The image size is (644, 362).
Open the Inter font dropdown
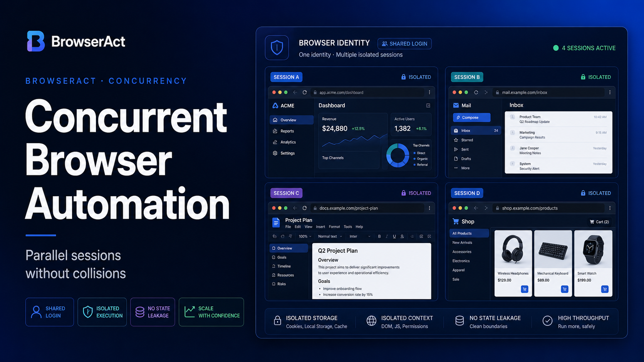360,237
